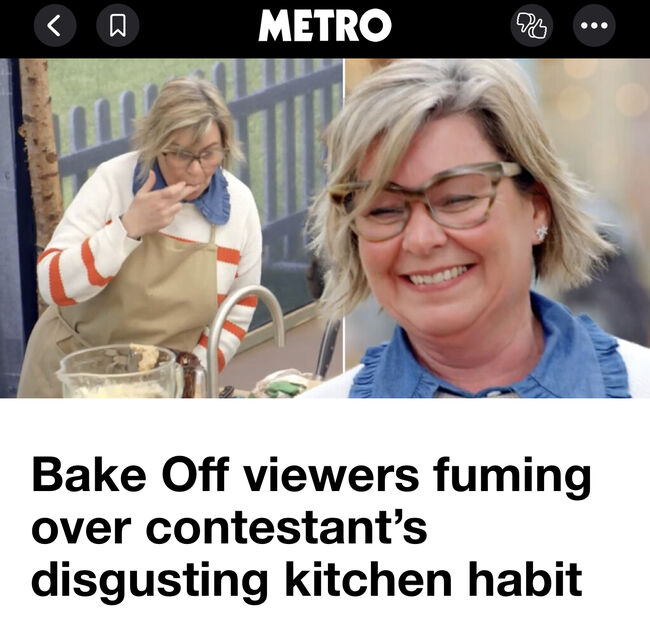Click the glasses in the close-up photo
The image size is (650, 622).
point(427,200)
